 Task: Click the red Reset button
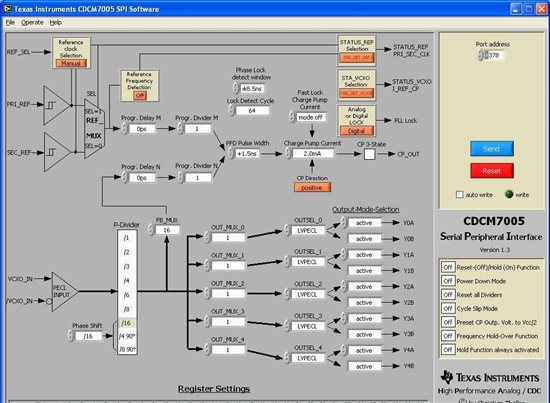point(492,171)
